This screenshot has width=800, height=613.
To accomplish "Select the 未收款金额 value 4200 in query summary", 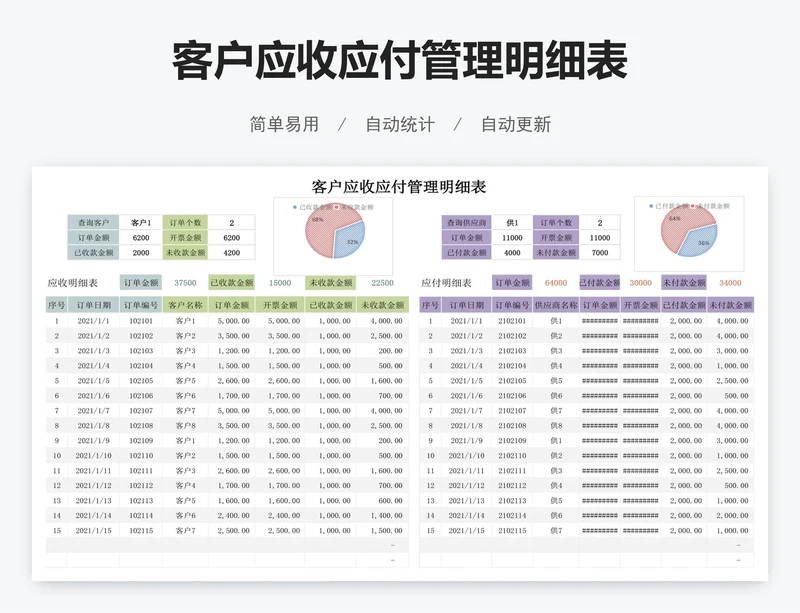I will coord(232,253).
